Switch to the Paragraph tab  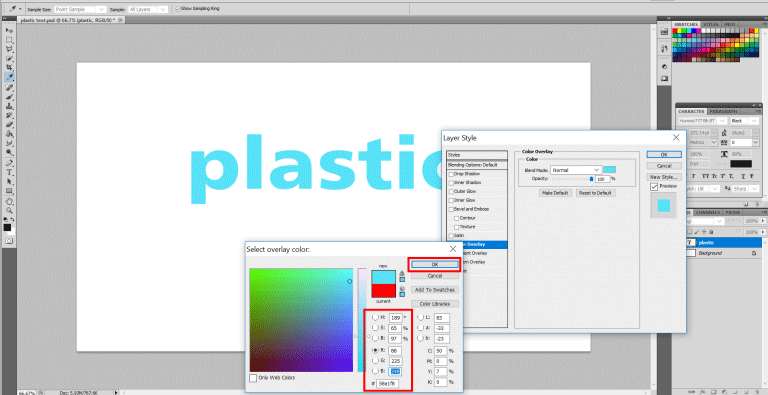(723, 111)
